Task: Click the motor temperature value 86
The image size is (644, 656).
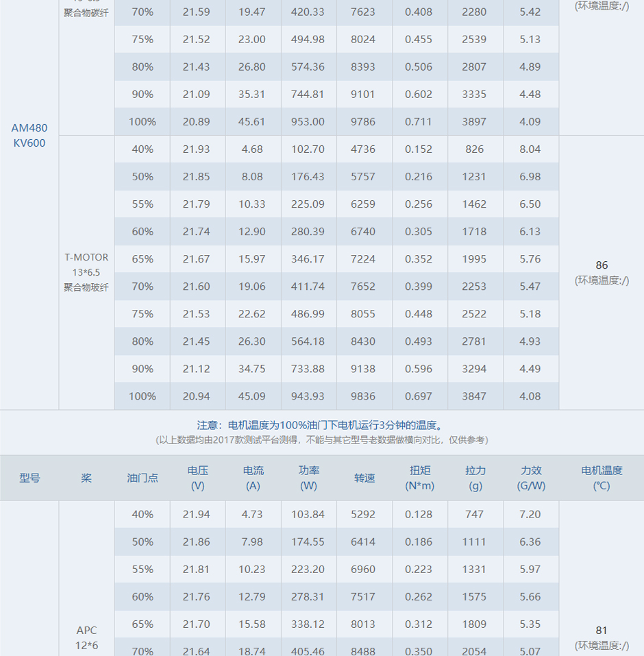Action: pos(602,265)
